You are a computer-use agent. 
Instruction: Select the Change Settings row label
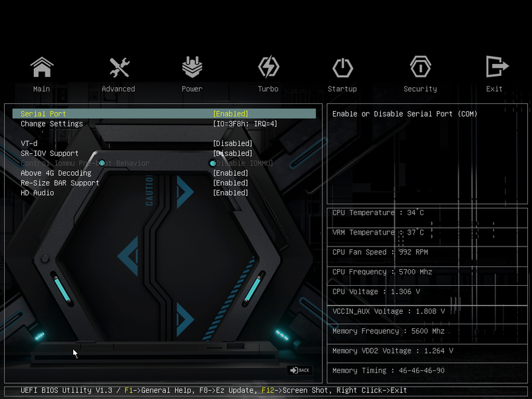tap(51, 123)
